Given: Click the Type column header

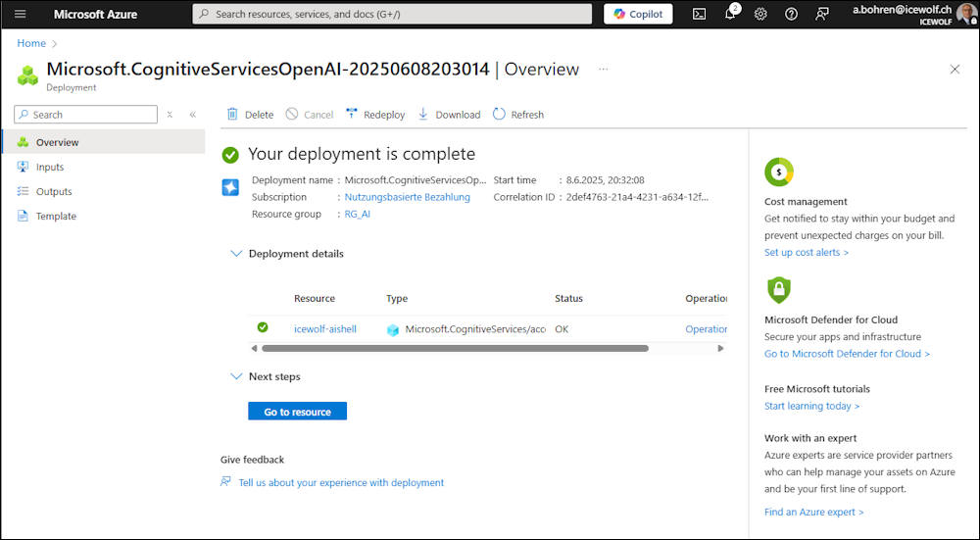Looking at the screenshot, I should point(397,298).
